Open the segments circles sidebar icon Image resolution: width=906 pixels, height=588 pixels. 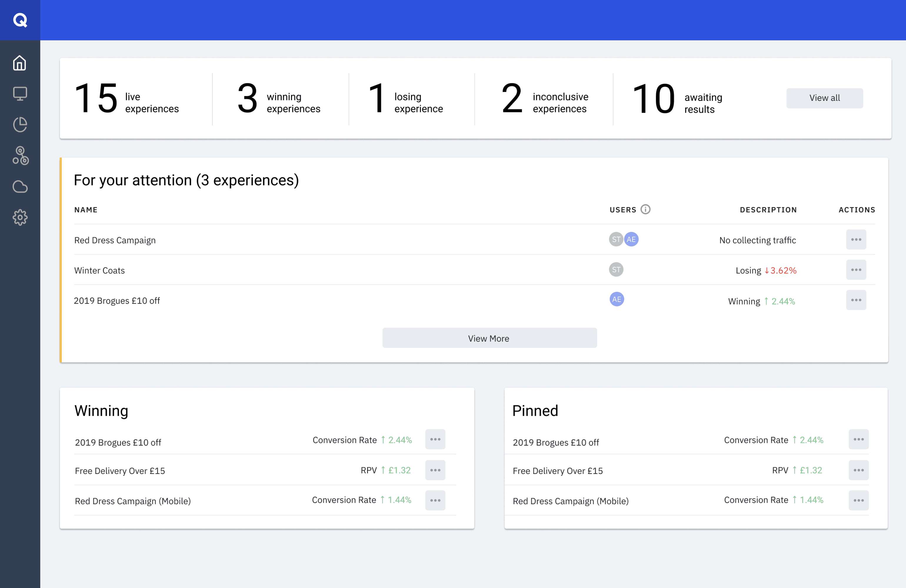pyautogui.click(x=20, y=155)
